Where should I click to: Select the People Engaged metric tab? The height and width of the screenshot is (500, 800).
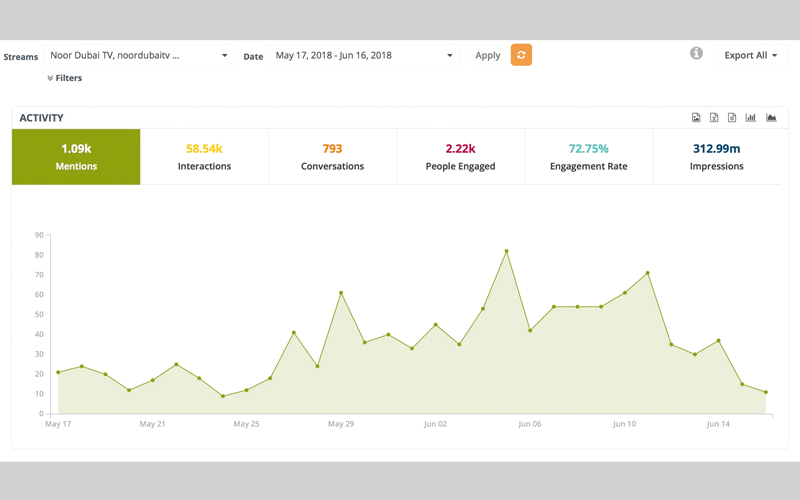(460, 157)
